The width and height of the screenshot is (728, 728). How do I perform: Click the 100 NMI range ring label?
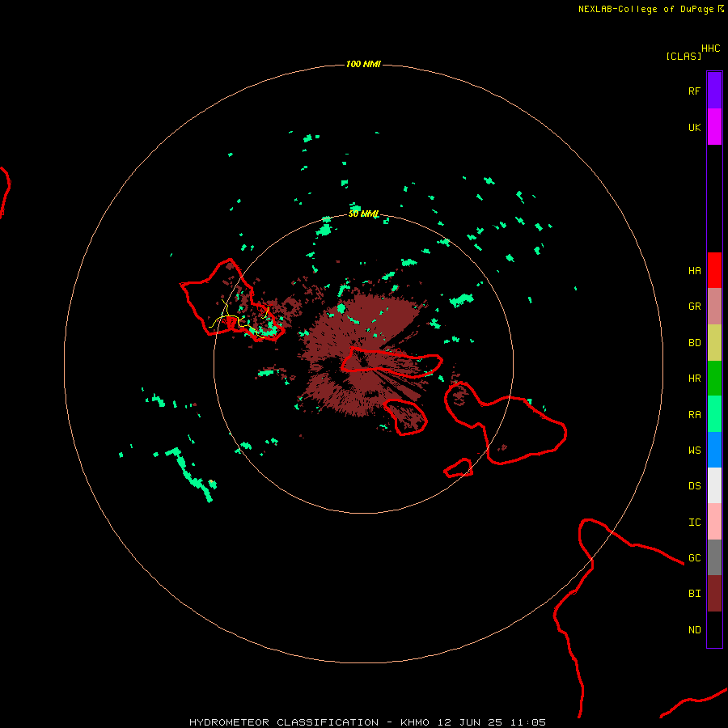pos(363,64)
